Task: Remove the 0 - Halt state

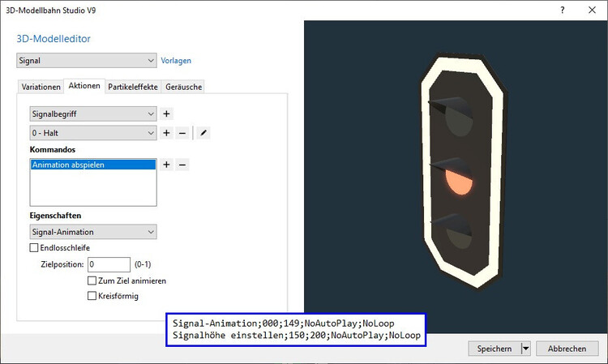Action: pos(182,133)
